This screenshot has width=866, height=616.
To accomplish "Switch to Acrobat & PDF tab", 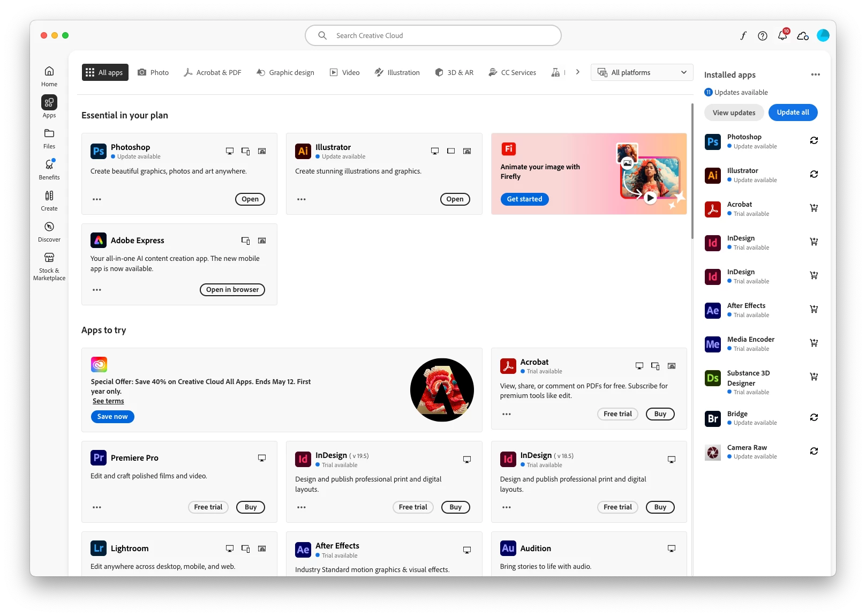I will coord(213,72).
